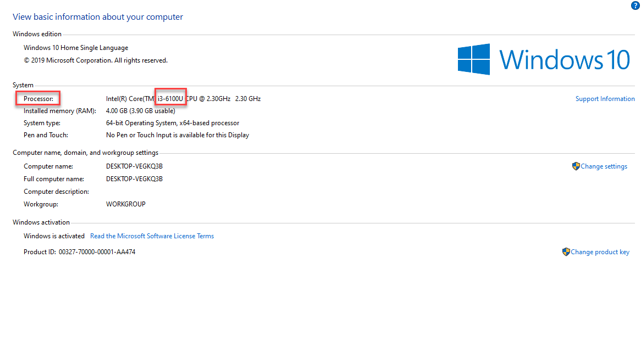This screenshot has height=364, width=641.
Task: Click the Installed memory (RAM) label
Action: tap(59, 111)
